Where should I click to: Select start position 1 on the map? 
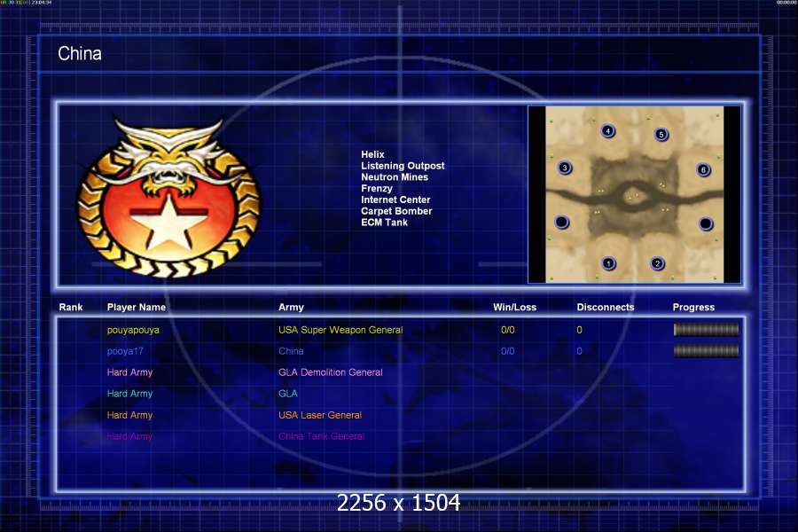click(x=608, y=263)
